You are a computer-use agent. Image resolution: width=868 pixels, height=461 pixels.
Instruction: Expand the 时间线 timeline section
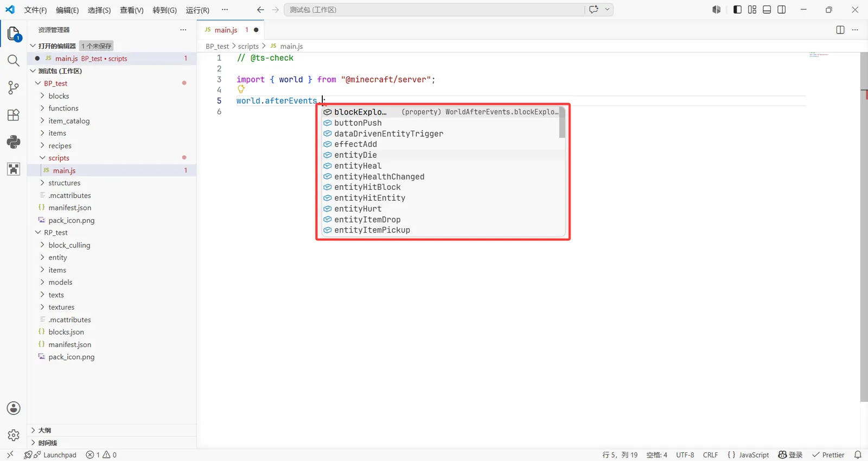click(x=33, y=443)
